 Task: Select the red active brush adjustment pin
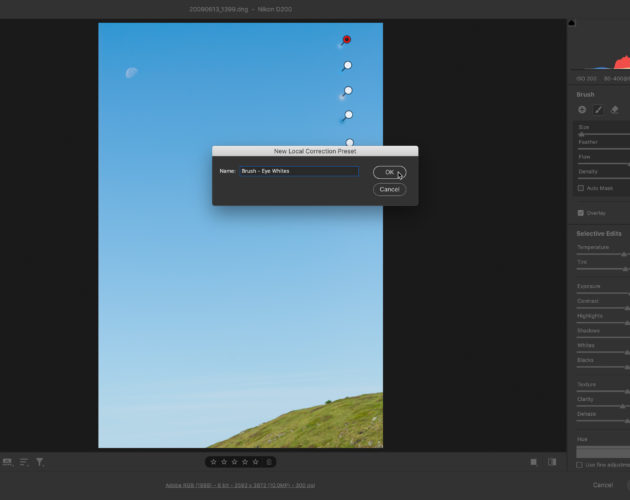coord(347,39)
